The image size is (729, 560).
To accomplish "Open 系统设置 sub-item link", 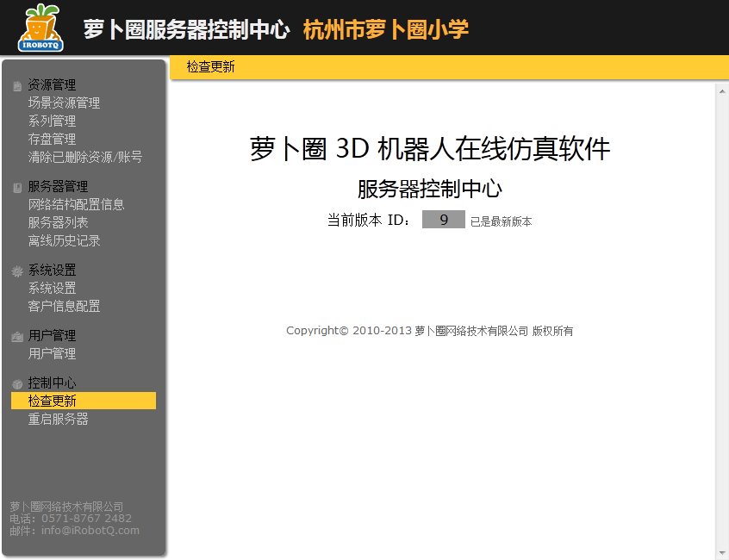I will coord(52,288).
